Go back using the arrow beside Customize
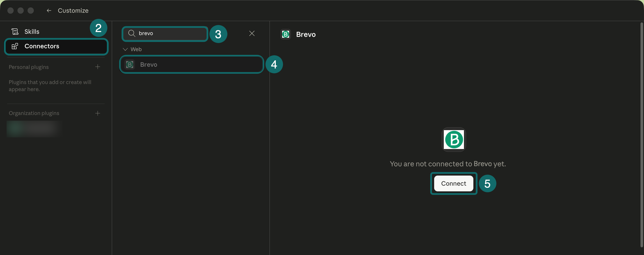The height and width of the screenshot is (255, 644). [49, 11]
